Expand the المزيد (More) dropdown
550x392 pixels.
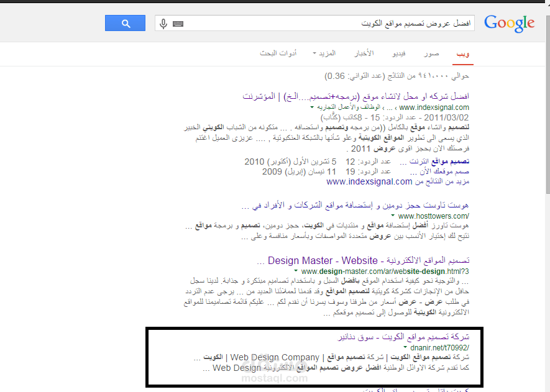coord(324,53)
